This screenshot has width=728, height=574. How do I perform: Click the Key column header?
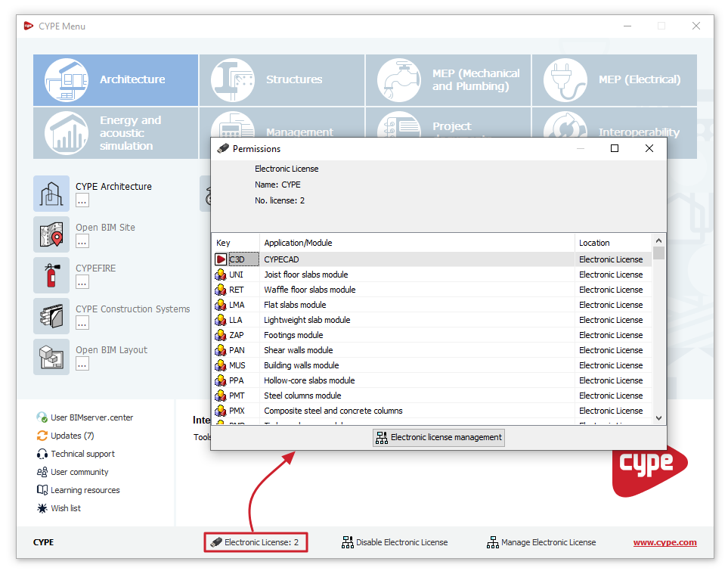tap(236, 243)
